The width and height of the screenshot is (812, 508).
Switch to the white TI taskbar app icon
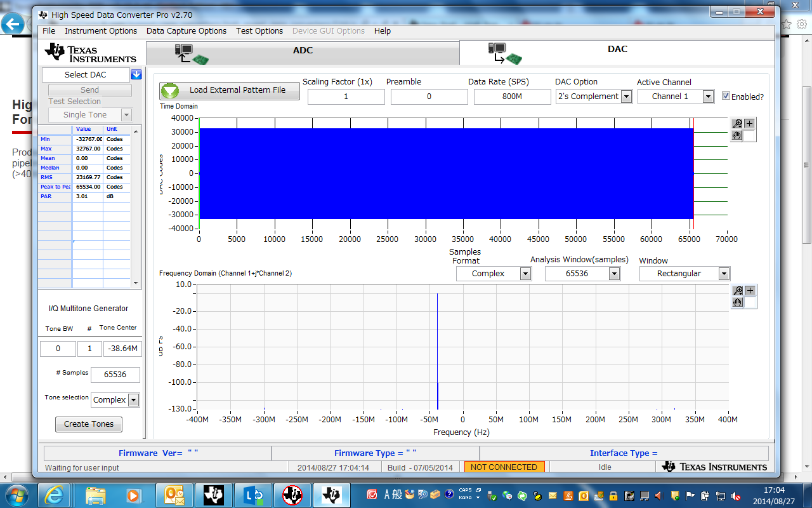click(331, 495)
